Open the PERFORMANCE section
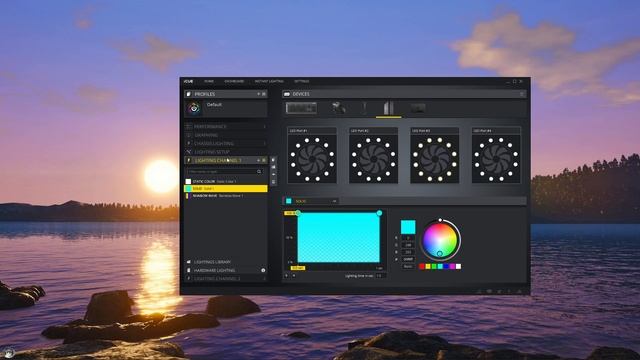 [226, 127]
